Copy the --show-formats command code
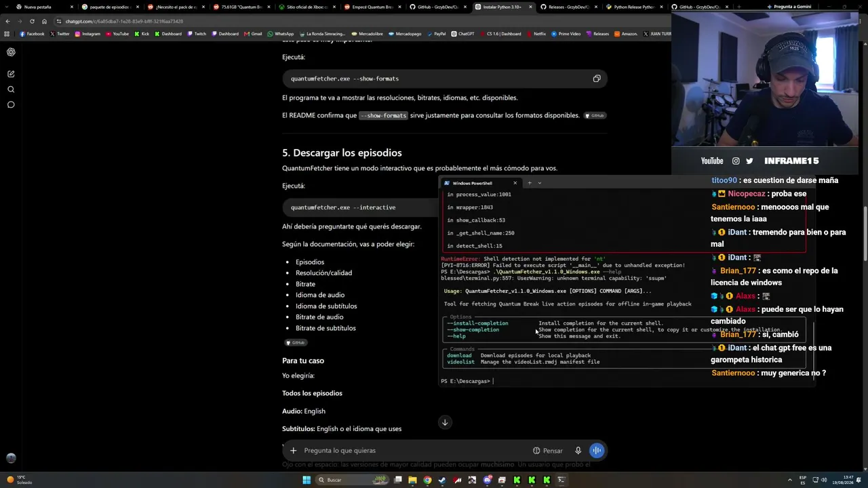868x488 pixels. (597, 79)
